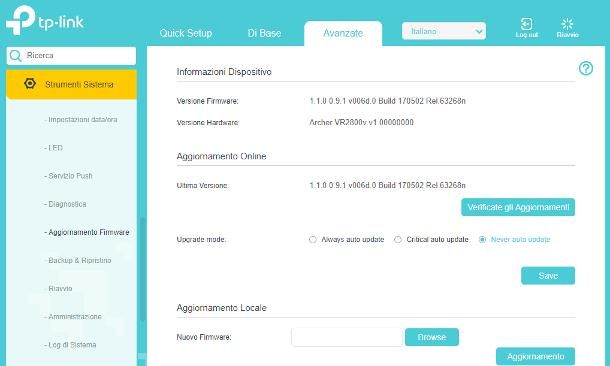Click the tp-link logo

[x=45, y=20]
